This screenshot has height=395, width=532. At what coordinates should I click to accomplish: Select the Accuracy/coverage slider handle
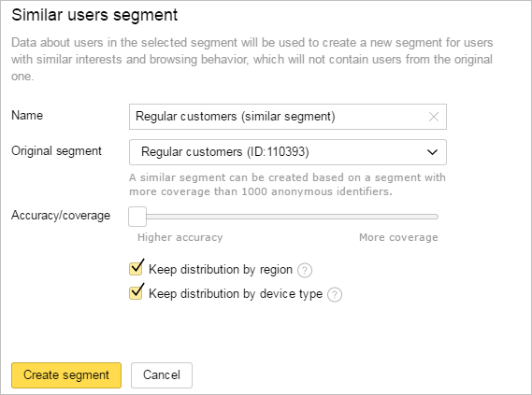click(137, 217)
